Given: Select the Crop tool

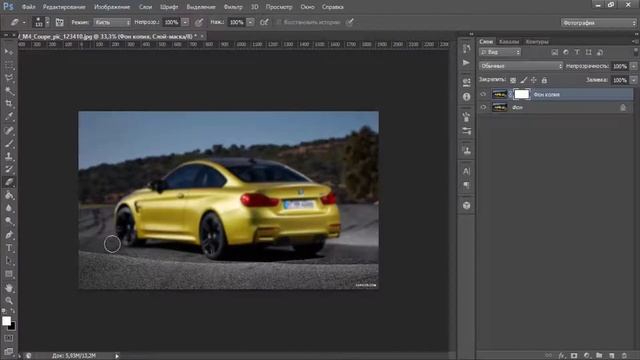Looking at the screenshot, I should [9, 104].
